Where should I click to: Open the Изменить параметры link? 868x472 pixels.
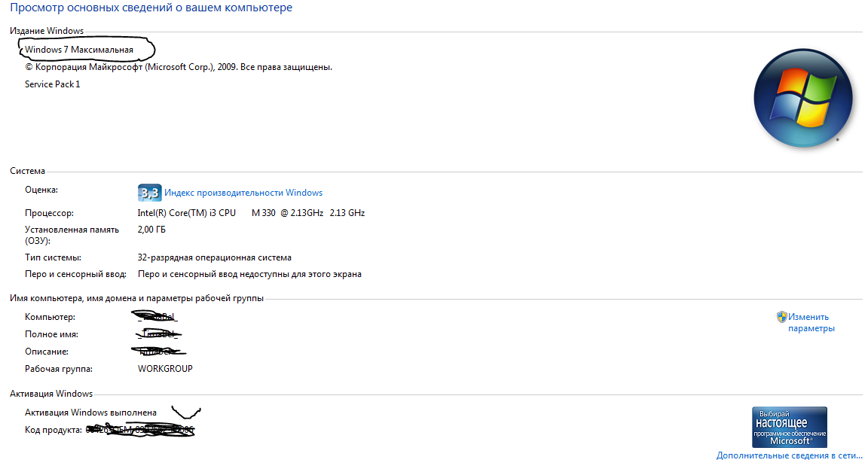(811, 323)
